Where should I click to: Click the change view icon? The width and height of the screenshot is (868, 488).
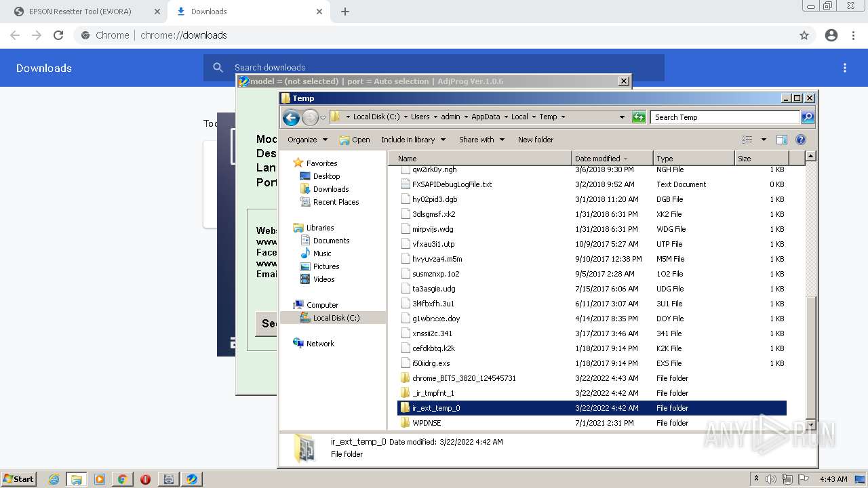pyautogui.click(x=747, y=140)
